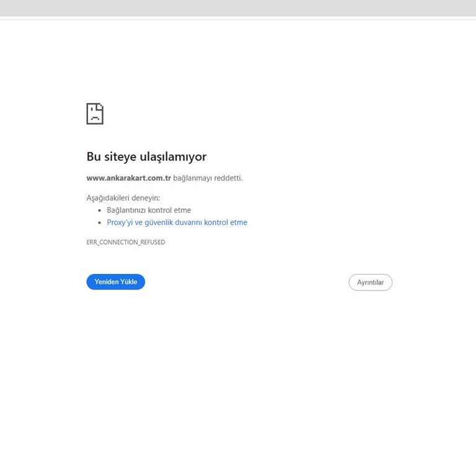The image size is (476, 476).
Task: Open the Proxy'yi ve güvenlik duvarını kontrol etme link
Action: pos(177,223)
